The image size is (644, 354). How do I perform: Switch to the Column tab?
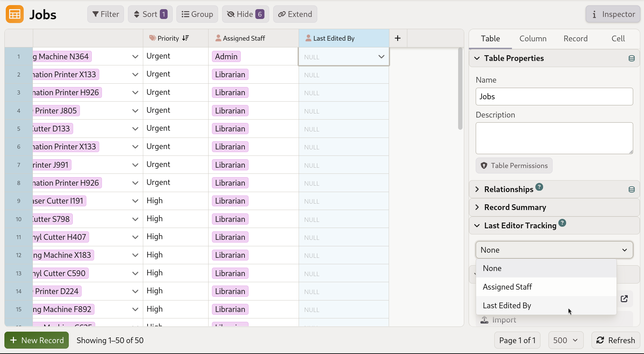point(533,38)
